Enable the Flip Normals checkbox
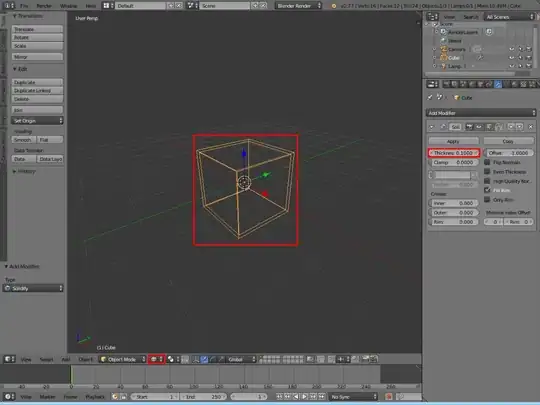540x405 pixels. 487,162
